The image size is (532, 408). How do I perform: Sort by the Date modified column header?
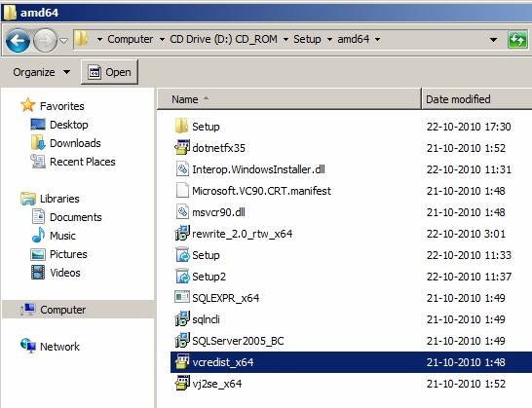[476, 99]
